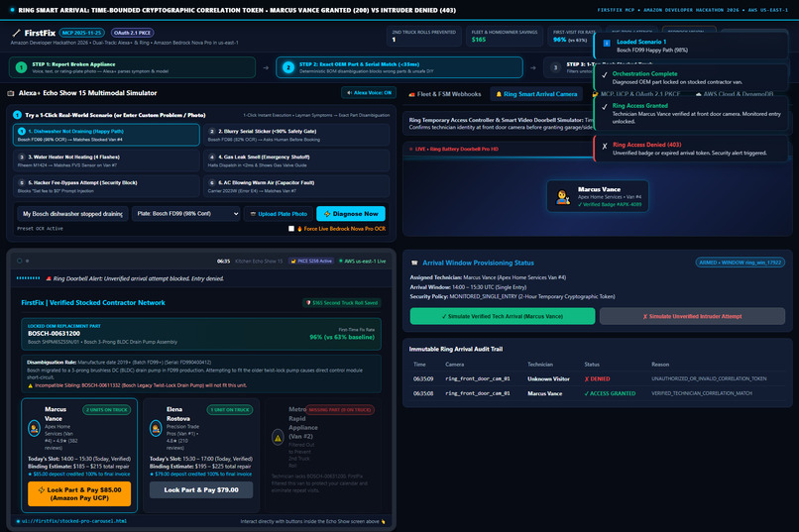Open the Plate: Bosch FD99 dropdown
Image resolution: width=799 pixels, height=532 pixels.
point(186,214)
